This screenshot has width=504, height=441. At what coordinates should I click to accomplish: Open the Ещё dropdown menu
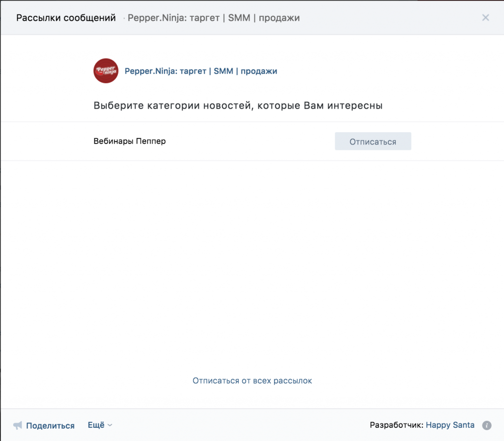click(x=96, y=425)
